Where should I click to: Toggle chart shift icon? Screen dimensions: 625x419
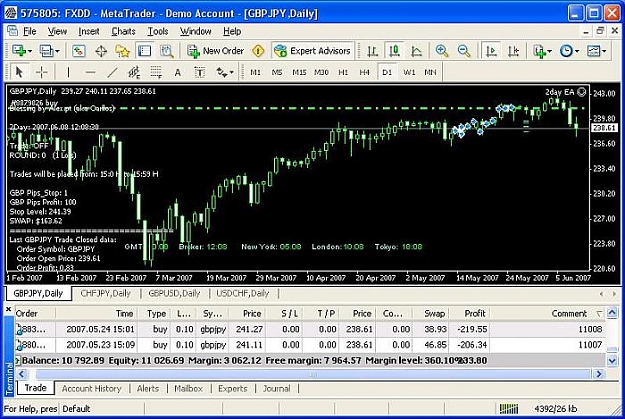pos(513,51)
